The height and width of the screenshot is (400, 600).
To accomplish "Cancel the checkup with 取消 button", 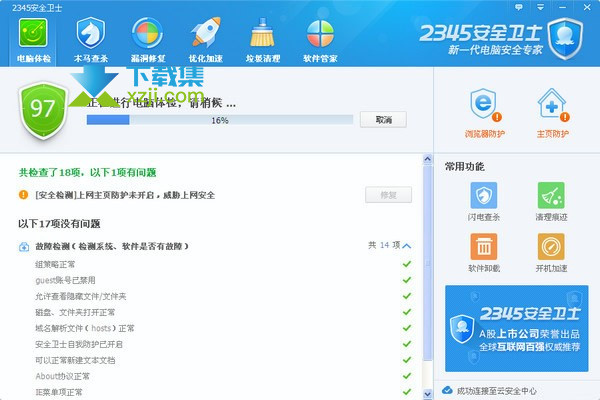I will [383, 120].
